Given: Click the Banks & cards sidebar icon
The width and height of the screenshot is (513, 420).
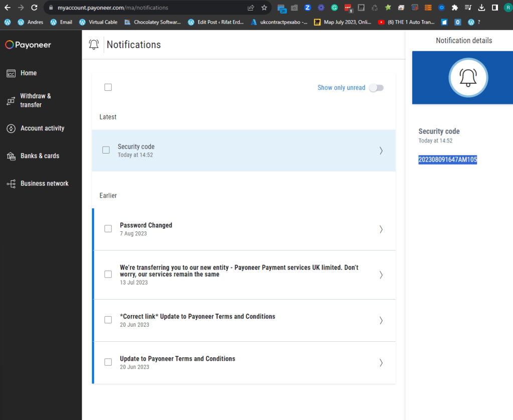Looking at the screenshot, I should (11, 156).
